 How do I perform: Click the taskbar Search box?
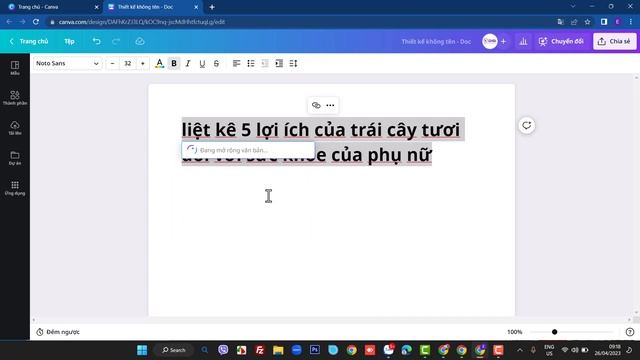pos(174,350)
